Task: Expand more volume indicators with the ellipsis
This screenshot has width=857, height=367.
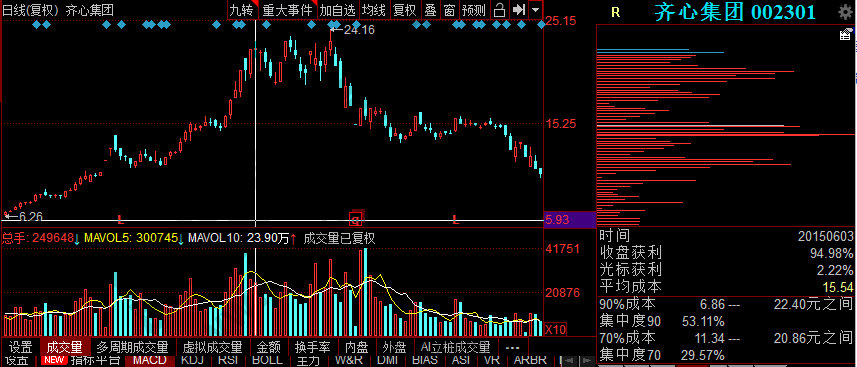Action: pos(513,348)
